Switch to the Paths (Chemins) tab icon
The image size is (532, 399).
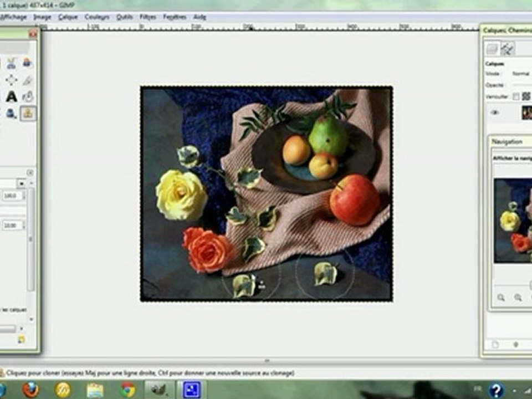[508, 49]
